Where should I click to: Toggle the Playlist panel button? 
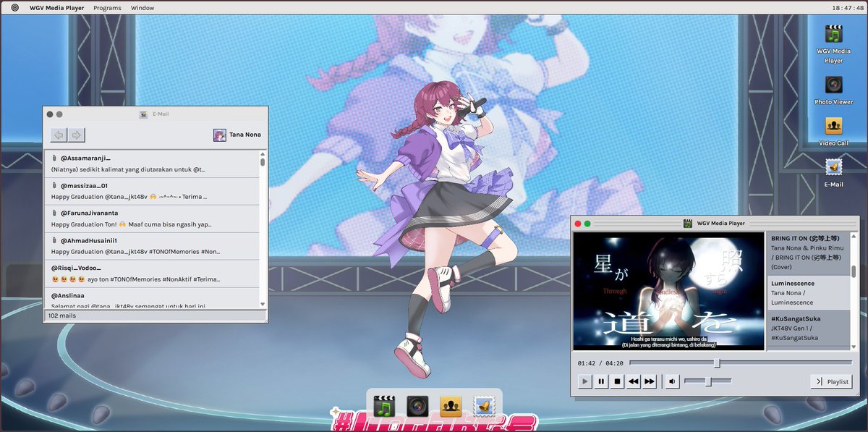[x=831, y=381]
